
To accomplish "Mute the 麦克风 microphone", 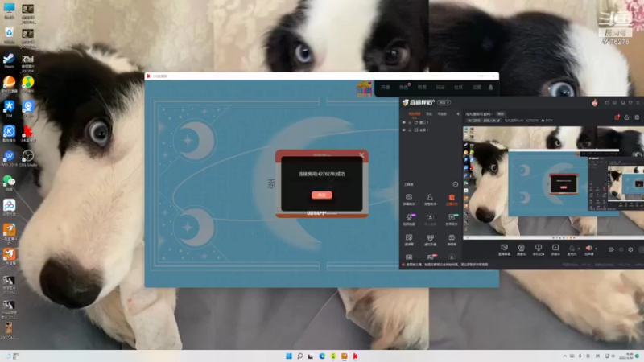I will 572,249.
